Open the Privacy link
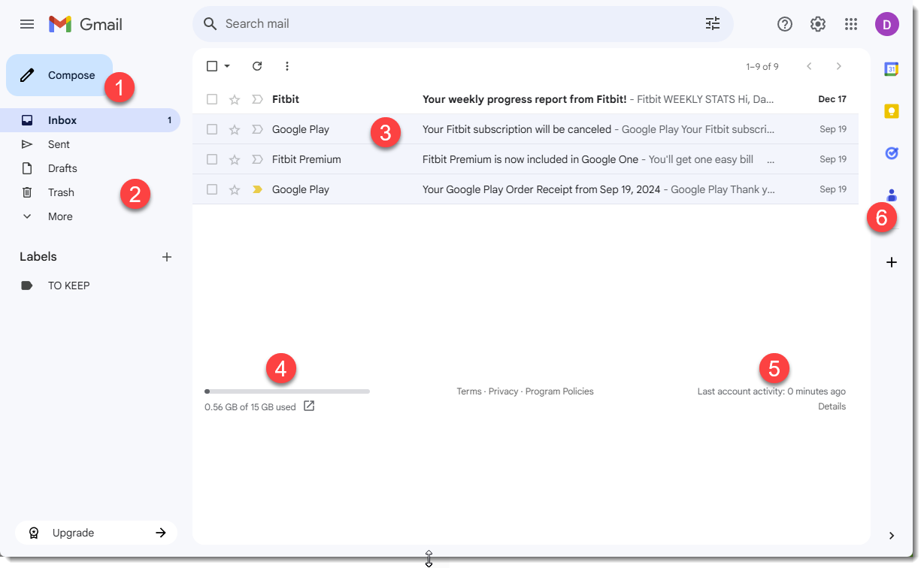Image resolution: width=924 pixels, height=568 pixels. coord(503,391)
